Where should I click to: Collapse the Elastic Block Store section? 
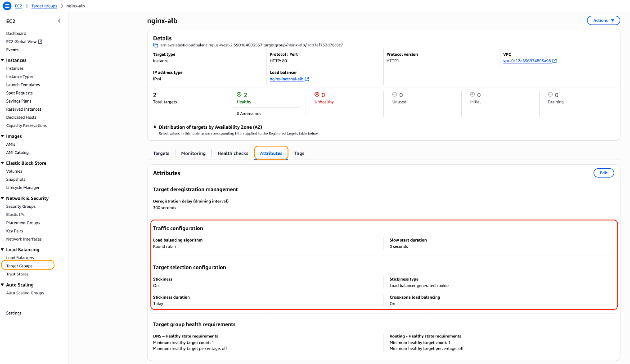point(2,163)
